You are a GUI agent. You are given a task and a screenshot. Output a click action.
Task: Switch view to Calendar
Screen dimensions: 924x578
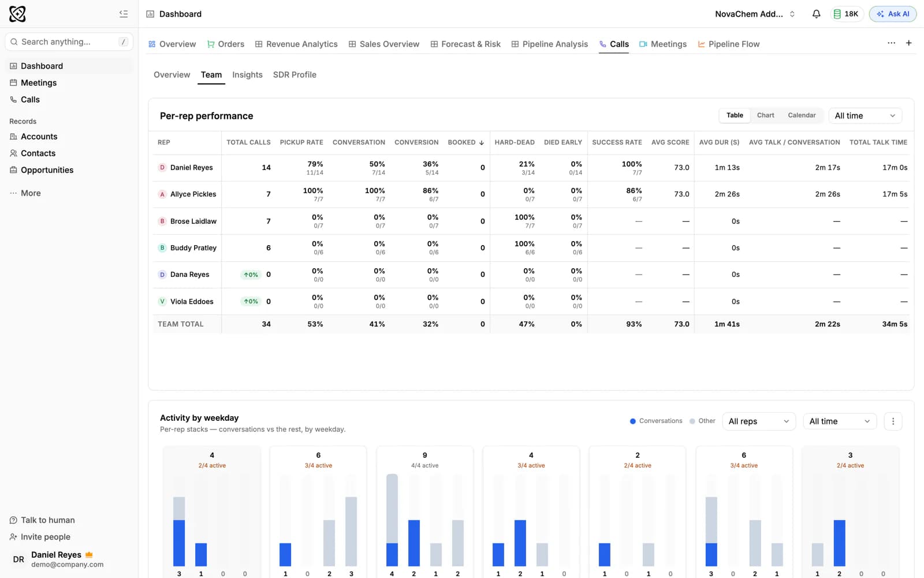[x=802, y=116]
